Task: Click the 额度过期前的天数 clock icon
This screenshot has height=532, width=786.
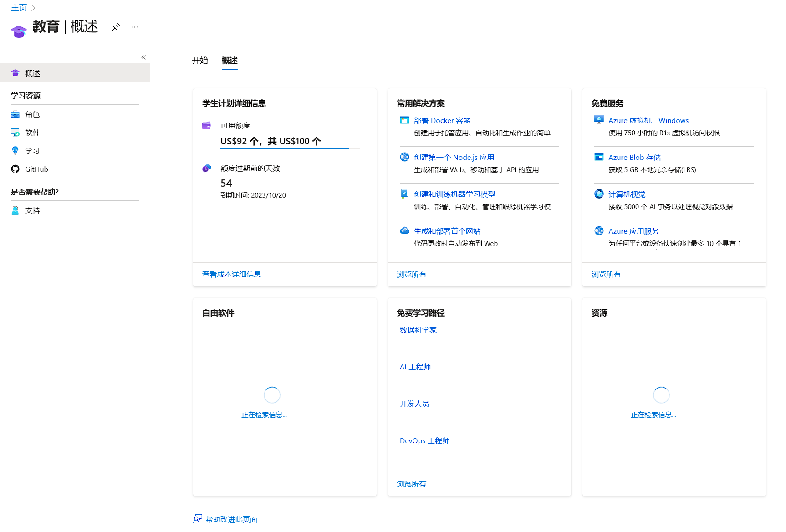Action: (x=206, y=168)
